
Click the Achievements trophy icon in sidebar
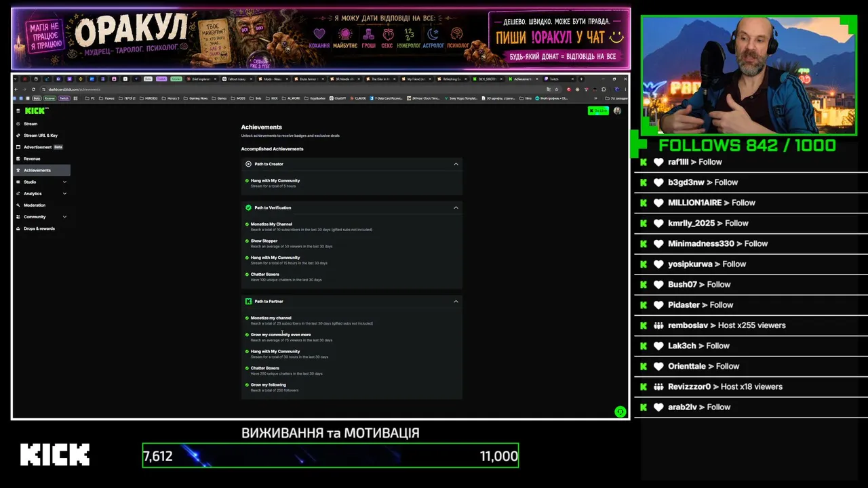tap(18, 170)
